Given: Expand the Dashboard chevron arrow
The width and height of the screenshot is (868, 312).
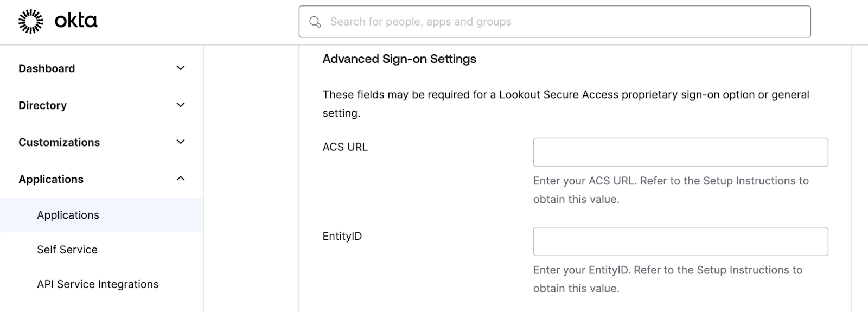Looking at the screenshot, I should click(181, 68).
